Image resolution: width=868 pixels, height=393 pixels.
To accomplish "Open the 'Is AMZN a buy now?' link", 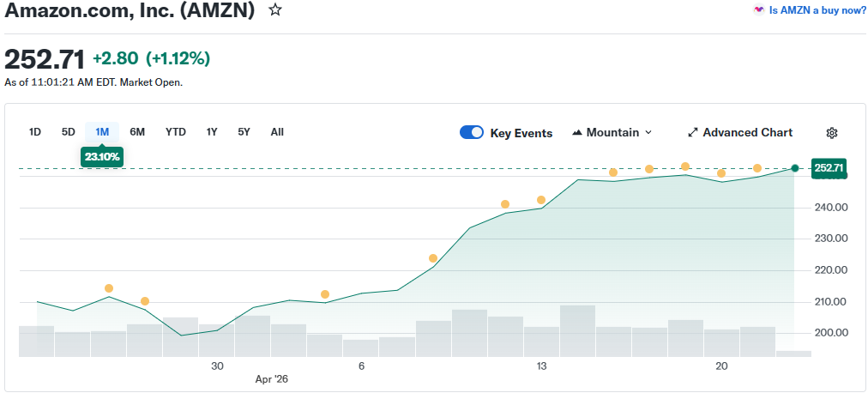I will pyautogui.click(x=817, y=10).
